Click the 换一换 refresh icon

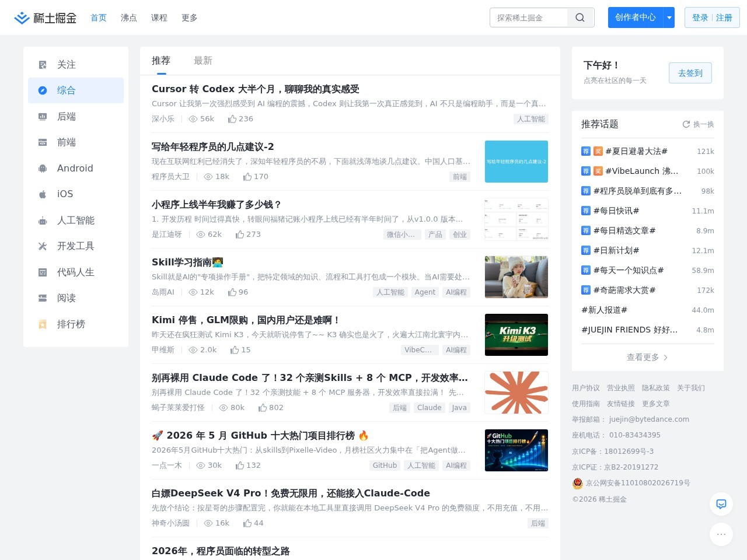pyautogui.click(x=686, y=124)
